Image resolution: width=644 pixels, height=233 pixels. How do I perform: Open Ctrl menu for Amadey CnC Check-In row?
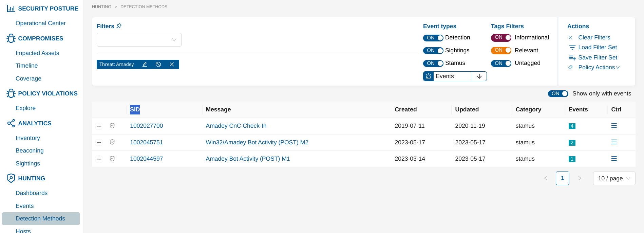(x=614, y=126)
